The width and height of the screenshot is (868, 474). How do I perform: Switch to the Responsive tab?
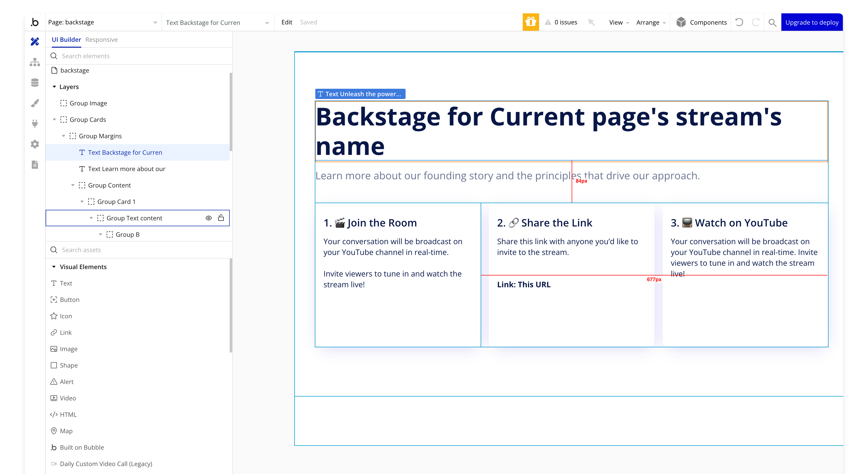[x=102, y=40]
